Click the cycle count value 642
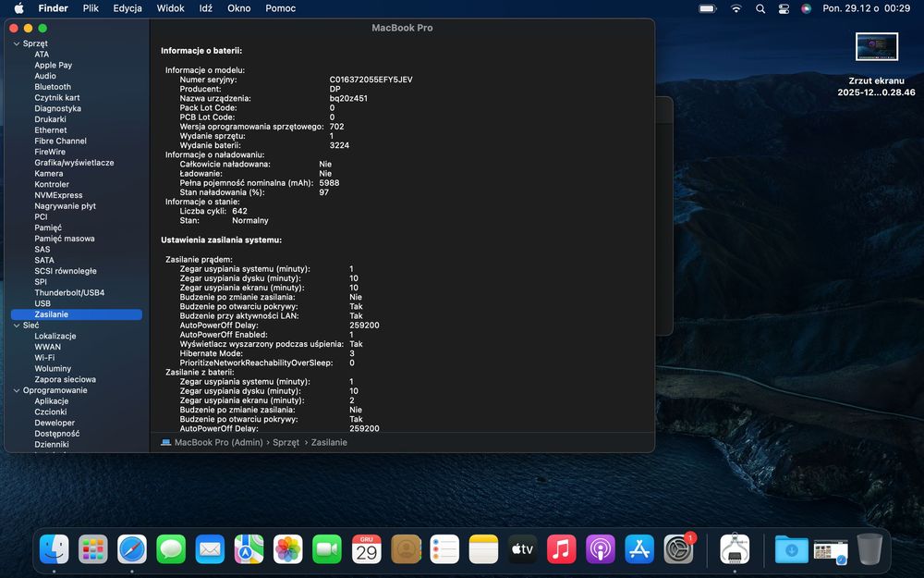924x578 pixels. [x=240, y=211]
